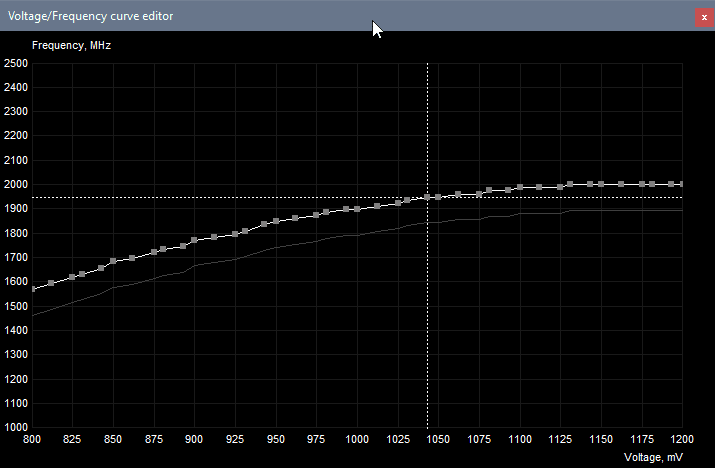The width and height of the screenshot is (715, 468).
Task: Click the 1500 frequency axis label
Action: (16, 306)
